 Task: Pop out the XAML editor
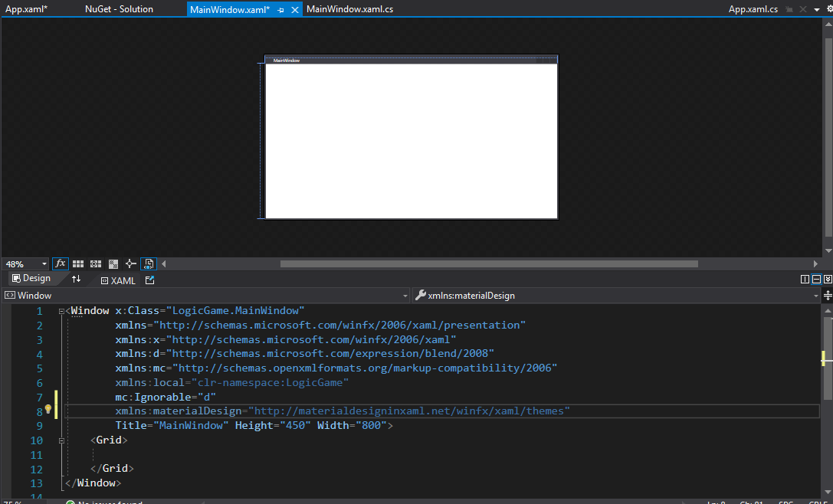(149, 280)
